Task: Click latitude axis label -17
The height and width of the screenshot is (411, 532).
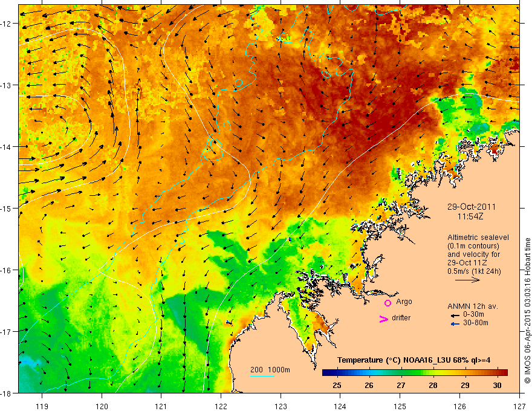Action: (x=7, y=332)
